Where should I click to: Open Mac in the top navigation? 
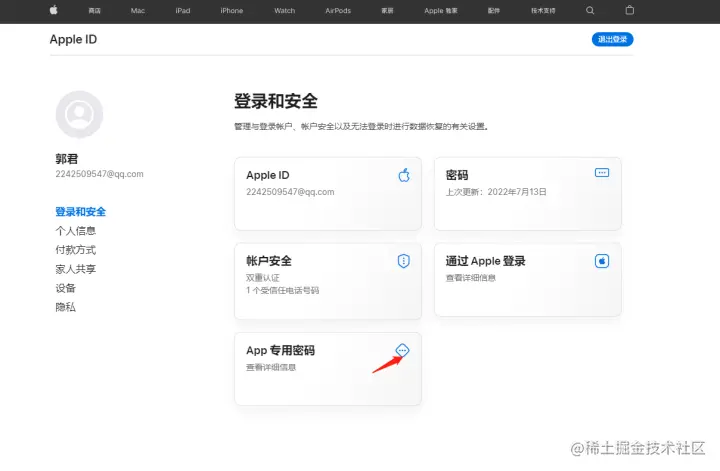tap(138, 11)
